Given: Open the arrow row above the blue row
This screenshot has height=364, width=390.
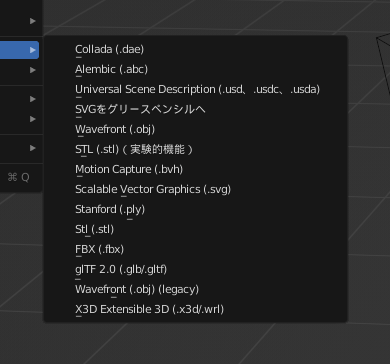Looking at the screenshot, I should click(x=33, y=21).
